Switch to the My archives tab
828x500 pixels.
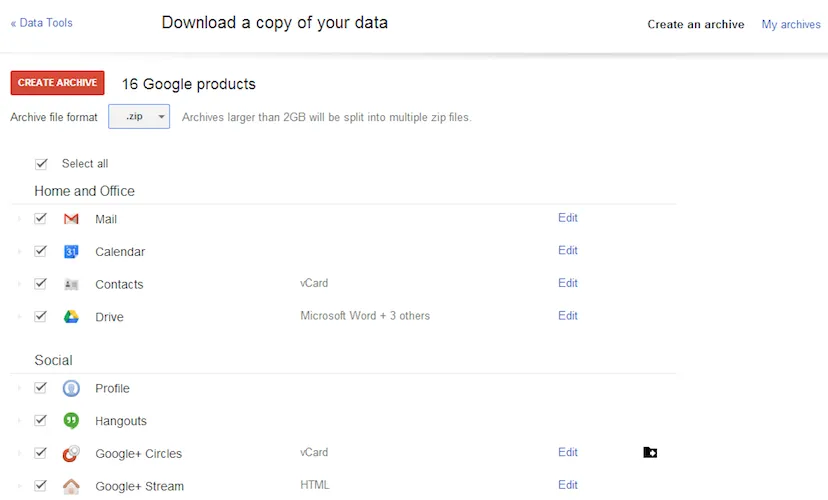790,24
